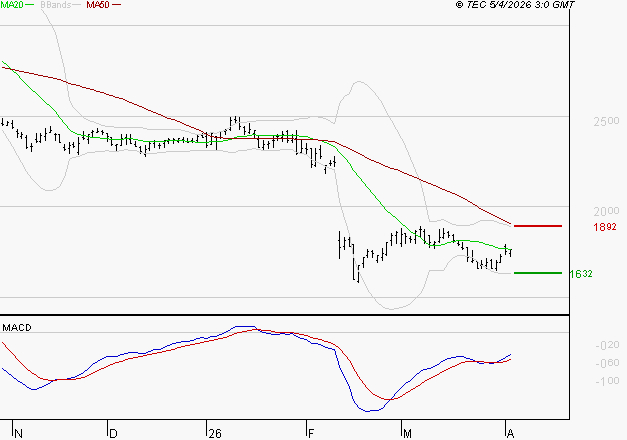Click the -100 MACD axis label
Image resolution: width=627 pixels, height=440 pixels.
[607, 381]
